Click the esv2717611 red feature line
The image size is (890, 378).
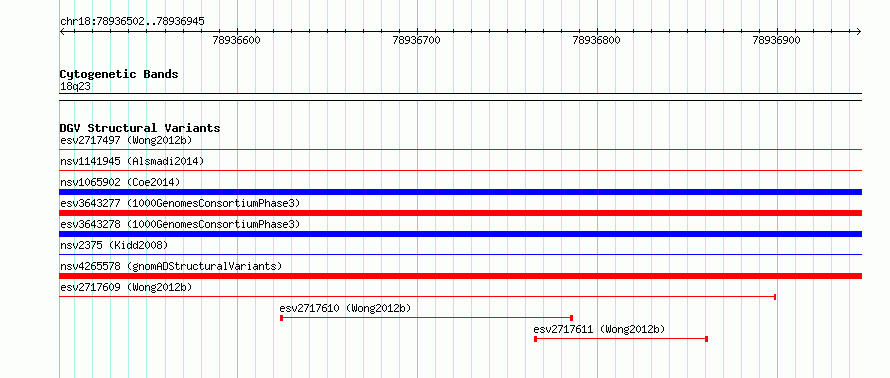click(x=621, y=339)
